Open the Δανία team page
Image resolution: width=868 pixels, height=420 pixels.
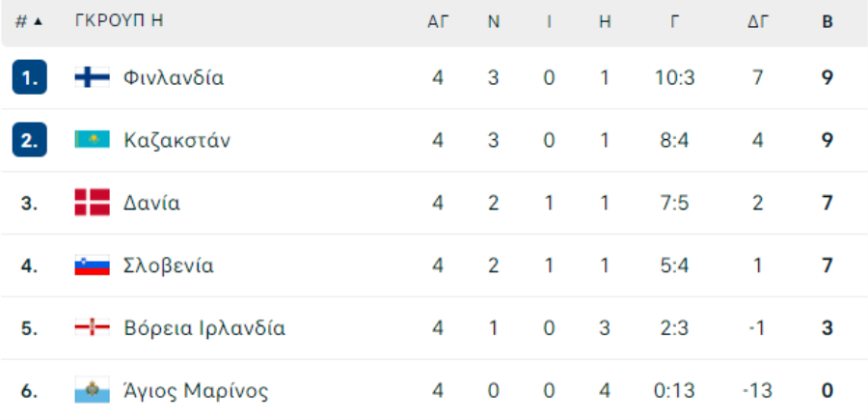151,203
